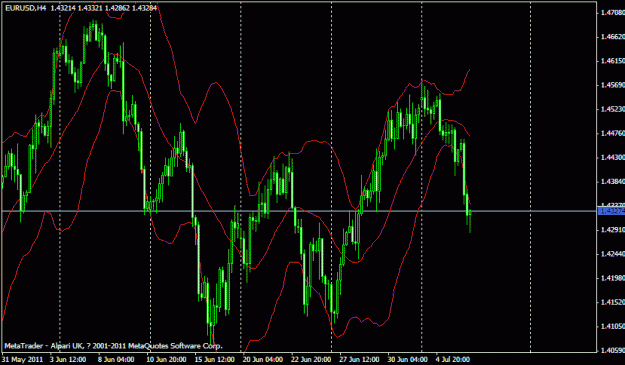Click the 3 Jun 12:00 time label

(68, 359)
